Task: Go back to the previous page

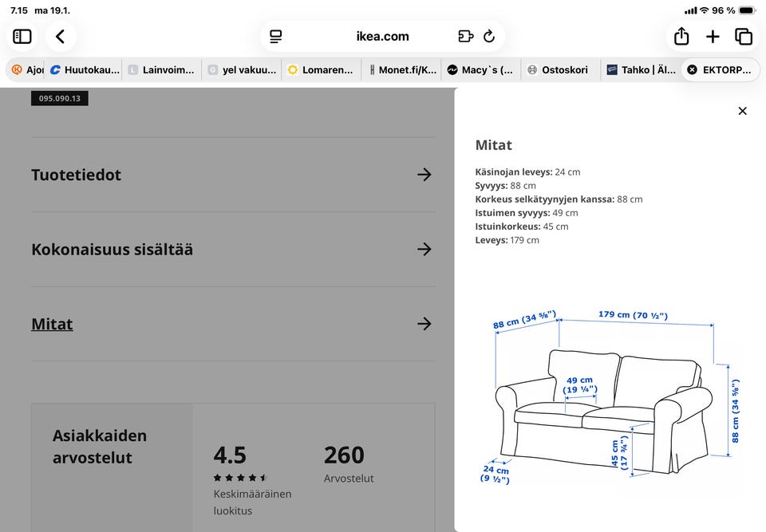Action: click(x=61, y=37)
